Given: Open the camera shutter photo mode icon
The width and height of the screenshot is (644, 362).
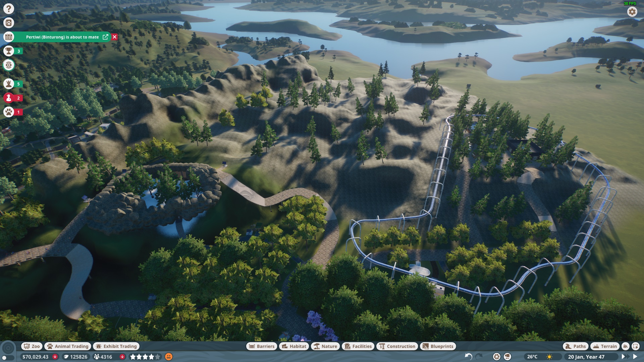Looking at the screenshot, I should tap(497, 357).
